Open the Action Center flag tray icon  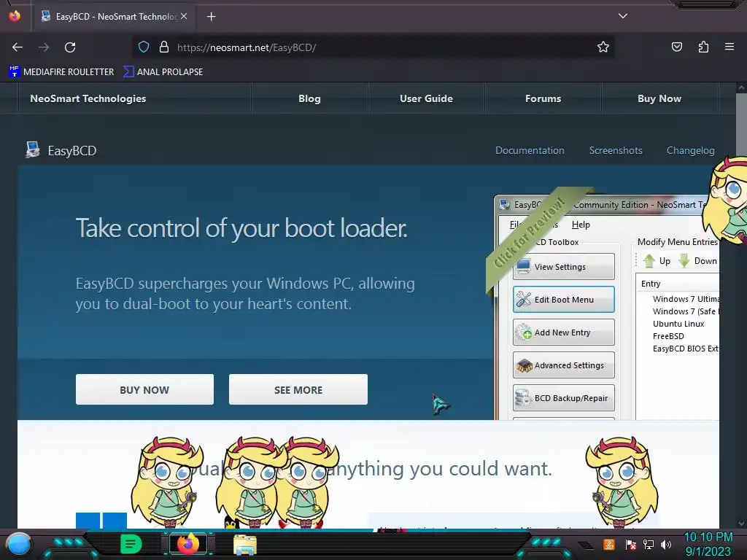(x=630, y=545)
